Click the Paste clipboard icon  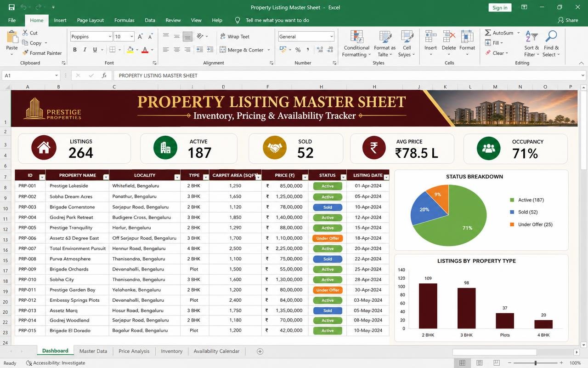pyautogui.click(x=12, y=37)
